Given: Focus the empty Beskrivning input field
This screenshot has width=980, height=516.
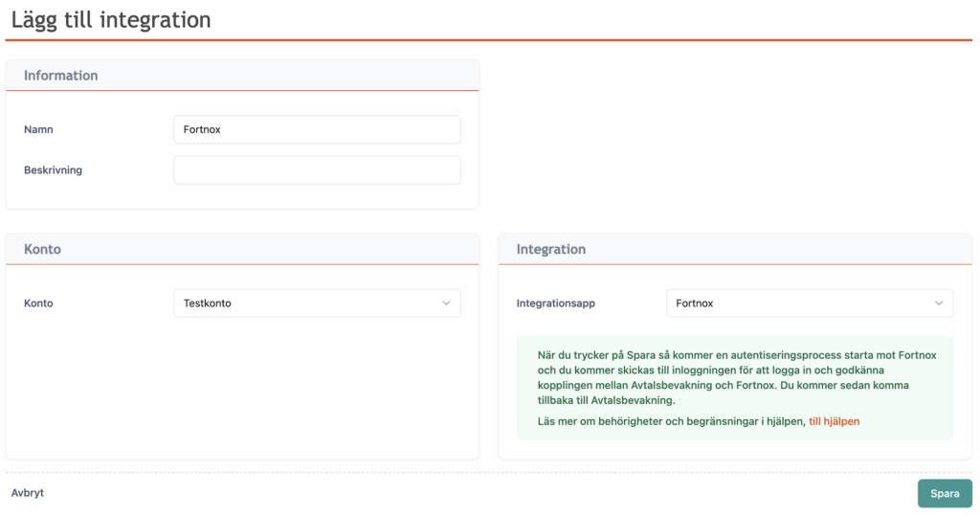Looking at the screenshot, I should coord(316,170).
